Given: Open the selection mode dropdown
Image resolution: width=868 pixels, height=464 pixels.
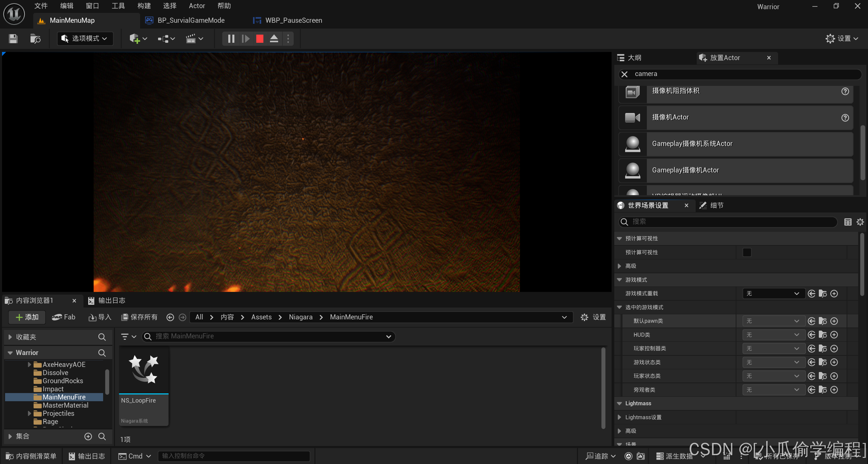Looking at the screenshot, I should tap(85, 39).
